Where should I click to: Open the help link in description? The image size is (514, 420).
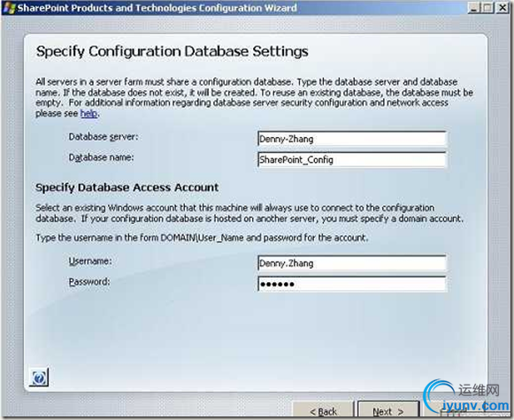88,113
